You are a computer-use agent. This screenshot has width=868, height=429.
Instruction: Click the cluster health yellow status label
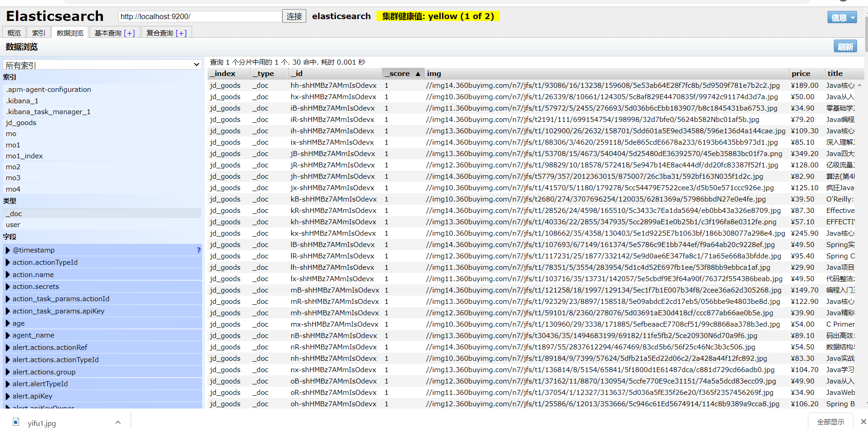[x=438, y=16]
